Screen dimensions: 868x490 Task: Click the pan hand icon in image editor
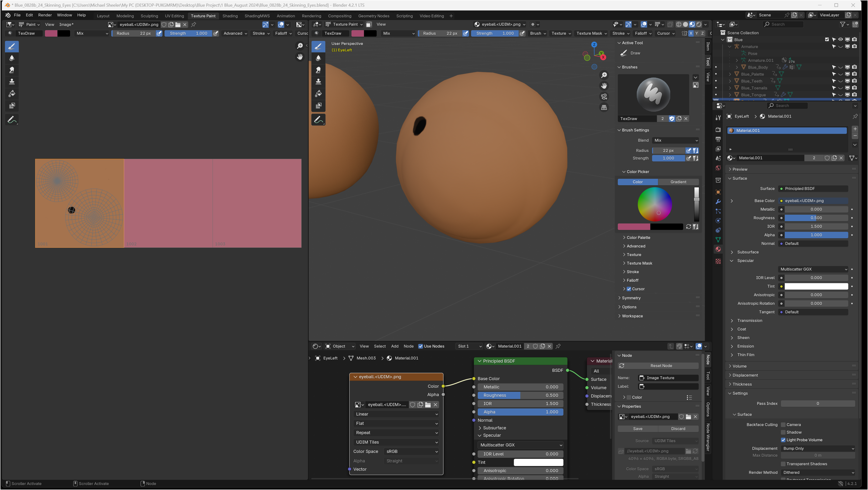(x=300, y=57)
